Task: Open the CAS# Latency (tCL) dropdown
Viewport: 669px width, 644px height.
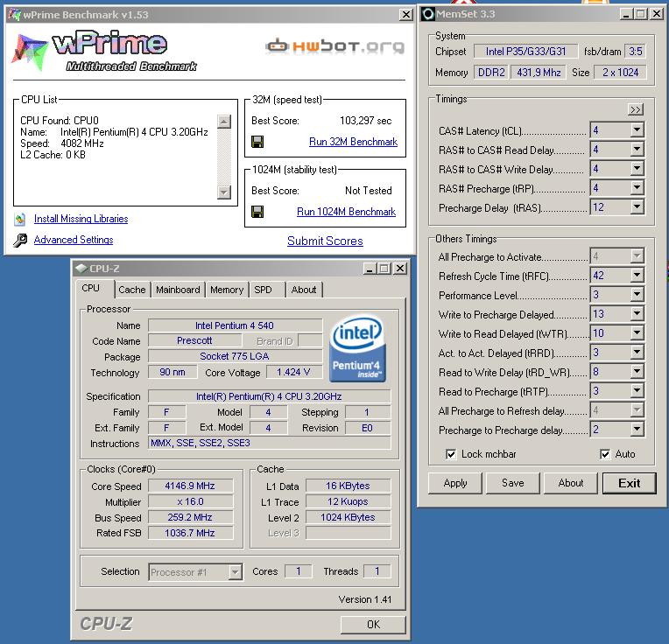Action: 637,129
